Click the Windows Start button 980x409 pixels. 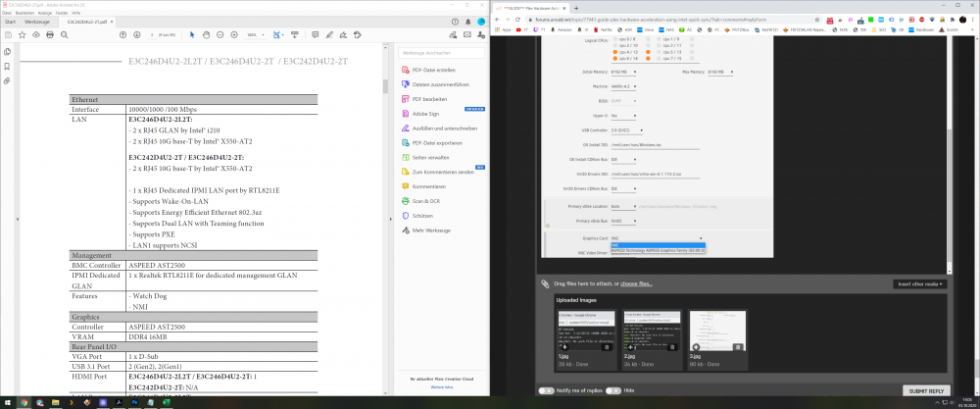click(8, 403)
